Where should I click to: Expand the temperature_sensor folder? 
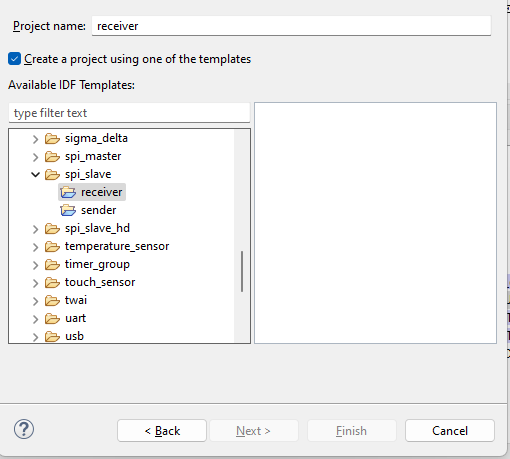(35, 247)
